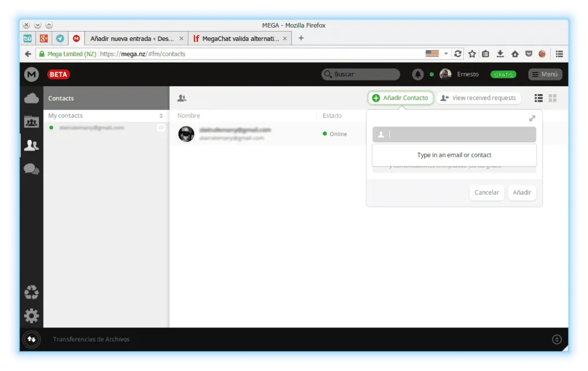Go to the Firefox home page
Screen dimensions: 588x371
point(515,54)
